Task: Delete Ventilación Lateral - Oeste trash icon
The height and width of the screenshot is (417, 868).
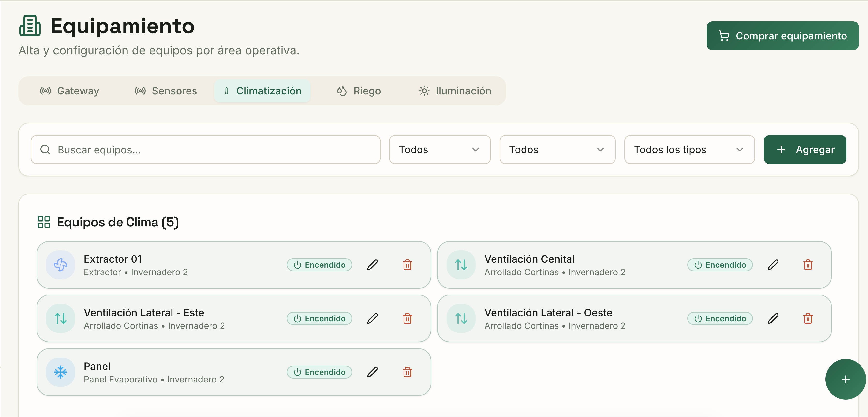Action: point(808,318)
